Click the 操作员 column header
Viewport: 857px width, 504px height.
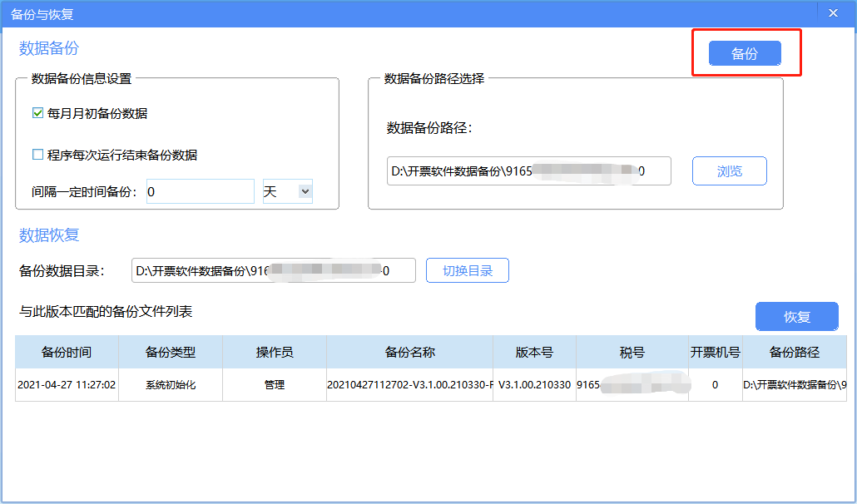pos(275,352)
